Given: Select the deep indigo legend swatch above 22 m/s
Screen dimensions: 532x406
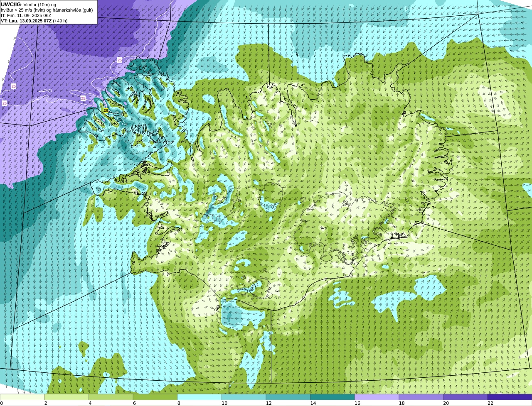Looking at the screenshot, I should tap(510, 397).
